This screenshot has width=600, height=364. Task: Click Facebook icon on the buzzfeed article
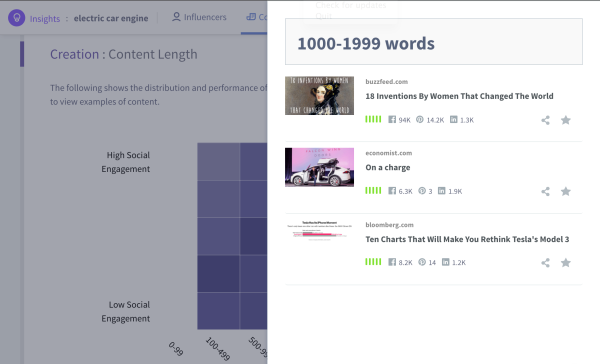tap(392, 119)
